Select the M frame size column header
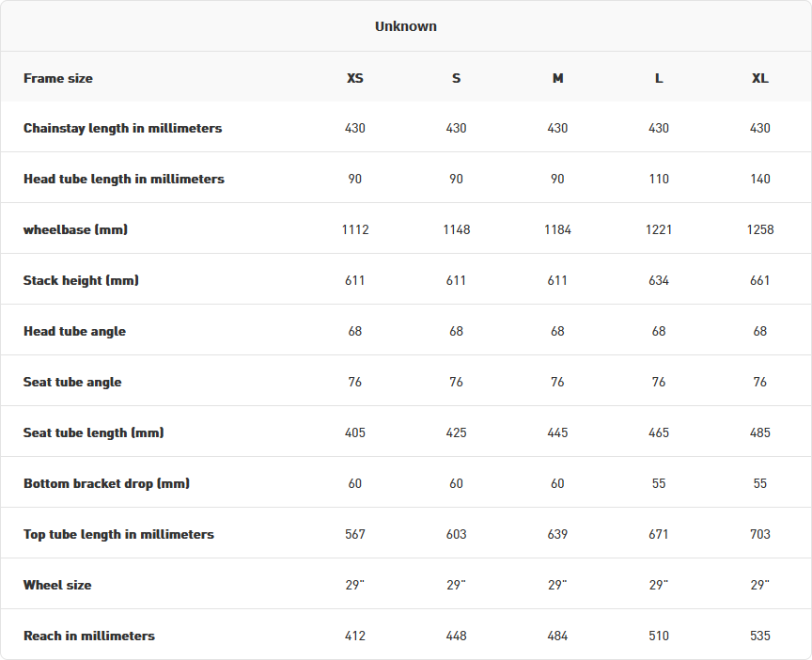This screenshot has width=812, height=660. [557, 78]
